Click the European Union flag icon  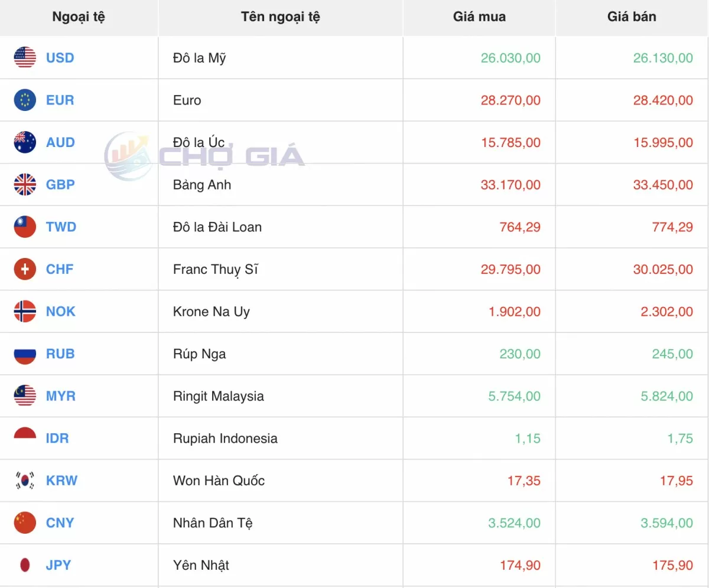(x=25, y=100)
